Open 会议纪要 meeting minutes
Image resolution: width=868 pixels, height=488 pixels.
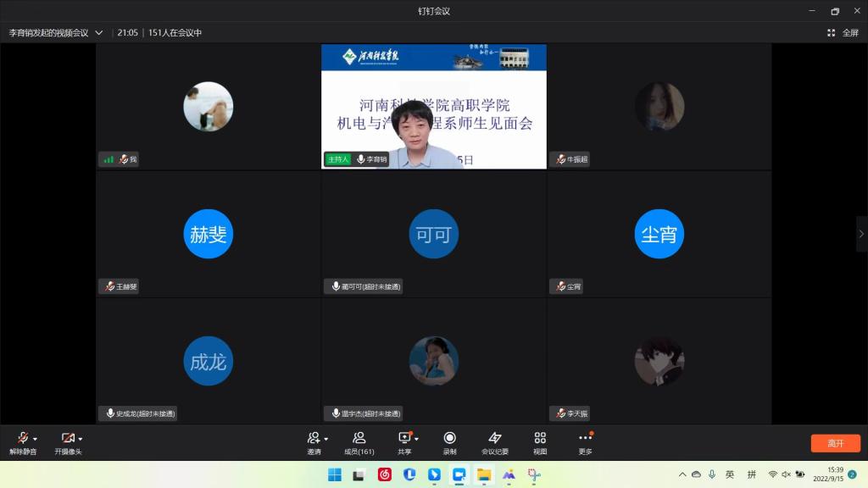[x=495, y=443]
